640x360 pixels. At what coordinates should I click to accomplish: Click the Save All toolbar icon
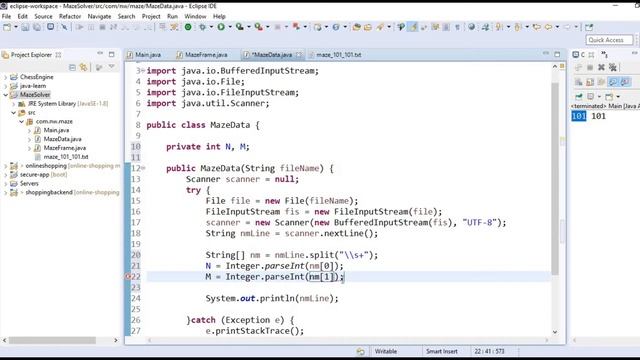tap(37, 27)
